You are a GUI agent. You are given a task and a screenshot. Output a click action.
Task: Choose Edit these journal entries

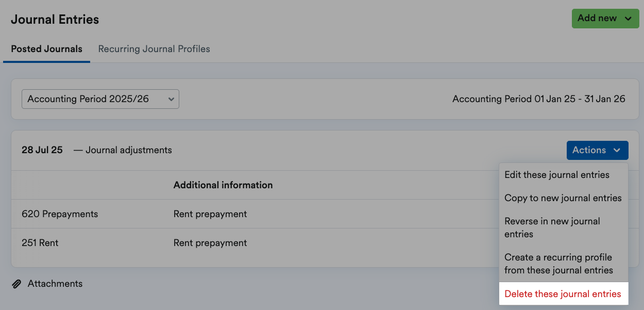(557, 175)
